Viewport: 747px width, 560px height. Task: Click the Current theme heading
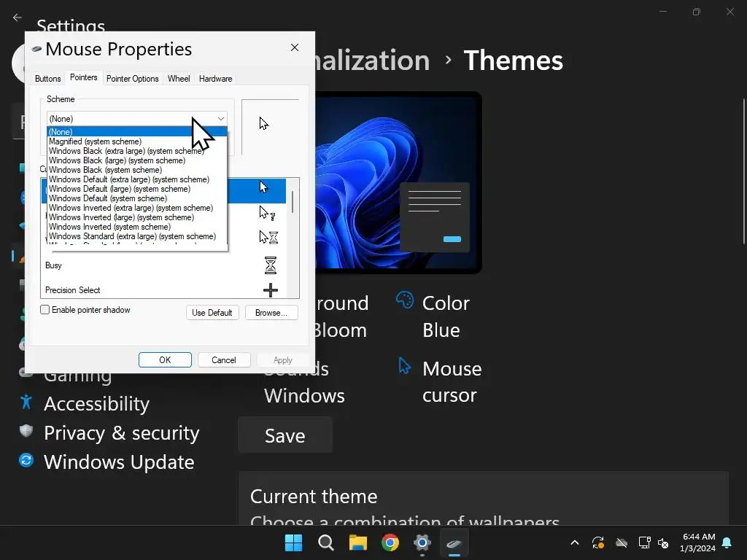tap(314, 496)
